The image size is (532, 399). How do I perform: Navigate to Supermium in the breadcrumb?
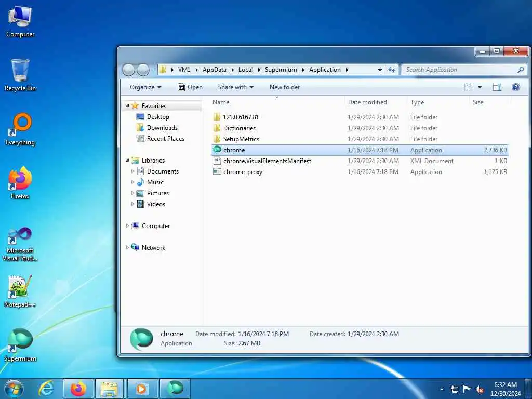click(x=281, y=70)
